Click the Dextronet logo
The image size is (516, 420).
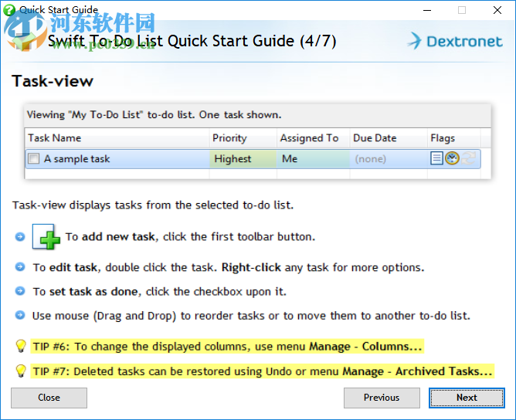coord(455,42)
